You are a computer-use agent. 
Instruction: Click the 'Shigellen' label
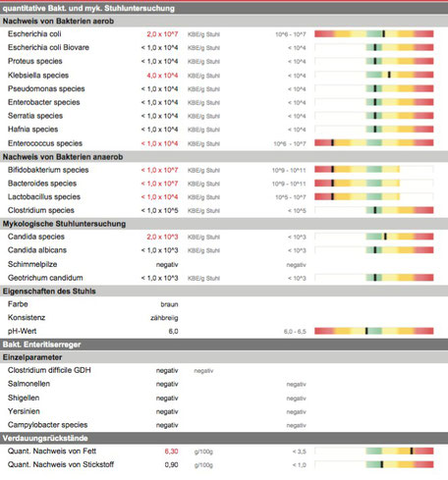pyautogui.click(x=24, y=398)
